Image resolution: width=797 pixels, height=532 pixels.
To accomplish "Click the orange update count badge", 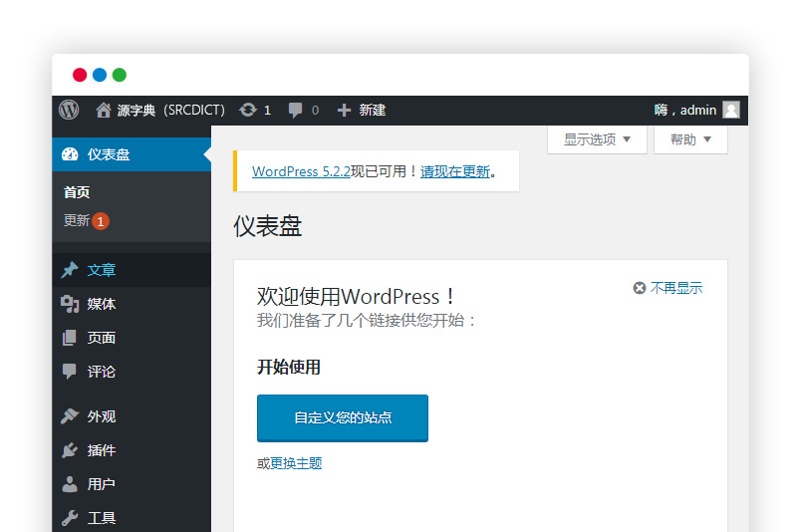I will pyautogui.click(x=101, y=221).
